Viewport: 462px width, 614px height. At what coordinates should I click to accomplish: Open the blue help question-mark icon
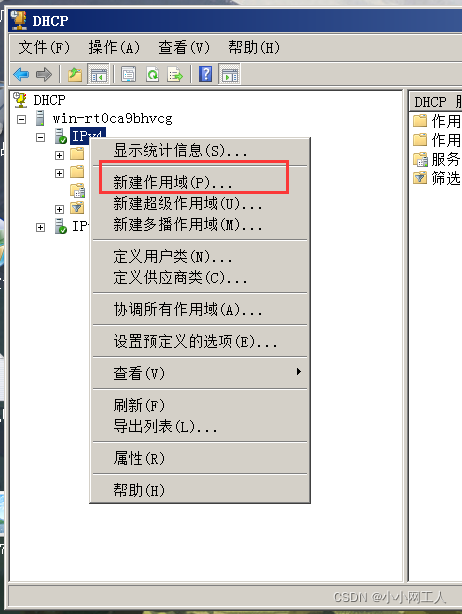point(206,74)
